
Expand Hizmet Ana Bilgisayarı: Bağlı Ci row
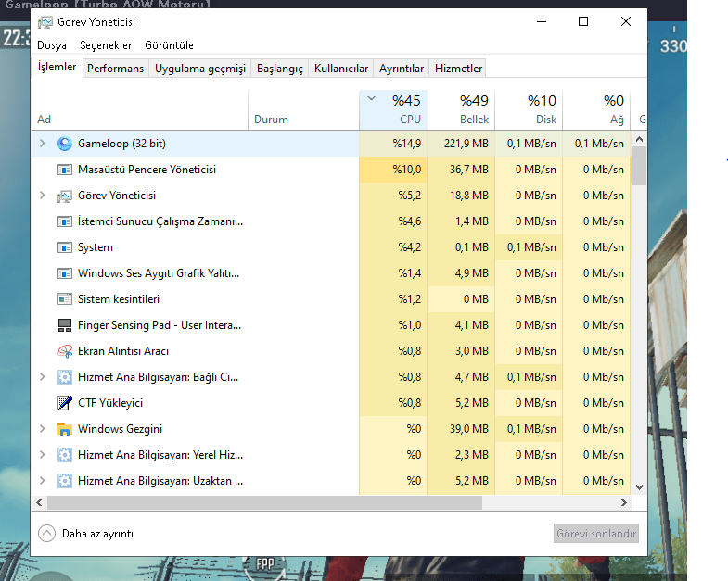click(x=43, y=377)
